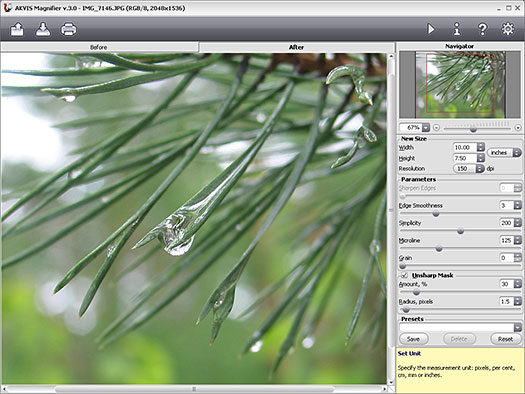Save image with download tray icon
The image size is (525, 394).
(x=43, y=29)
